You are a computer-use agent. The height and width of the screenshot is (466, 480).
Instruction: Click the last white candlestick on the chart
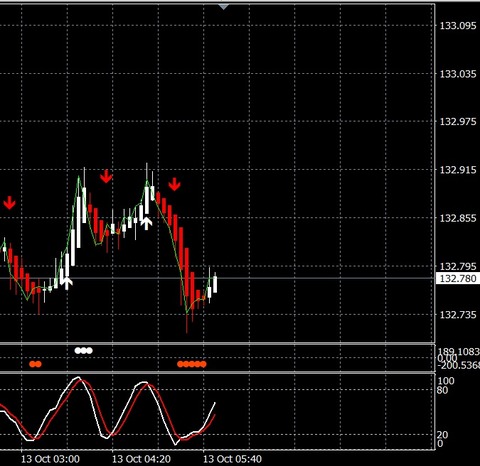(215, 284)
